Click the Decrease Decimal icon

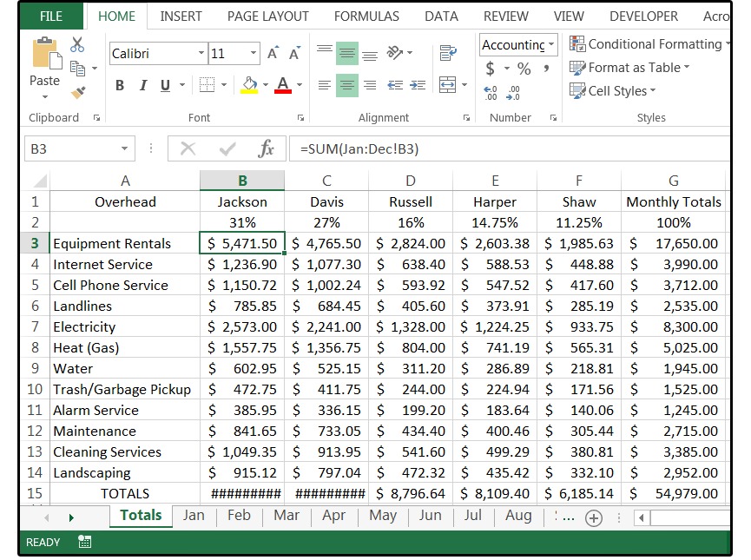pos(513,92)
